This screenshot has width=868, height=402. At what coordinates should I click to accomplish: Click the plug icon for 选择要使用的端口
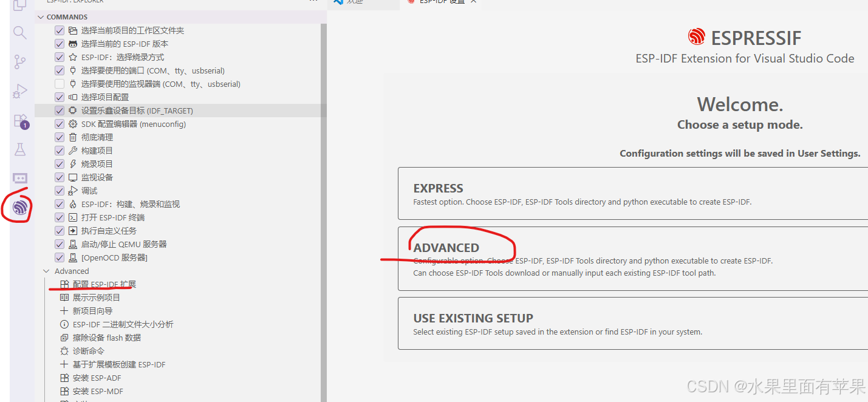(73, 70)
